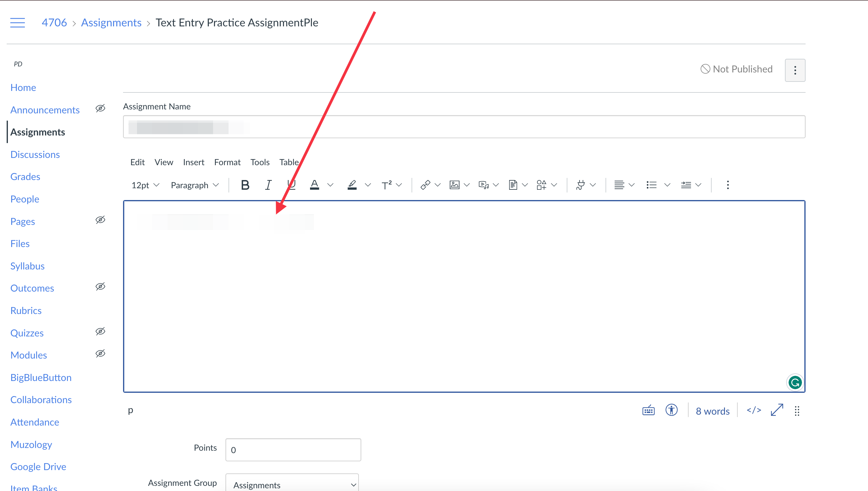The image size is (868, 491).
Task: Click the bulleted list icon
Action: [x=652, y=185]
